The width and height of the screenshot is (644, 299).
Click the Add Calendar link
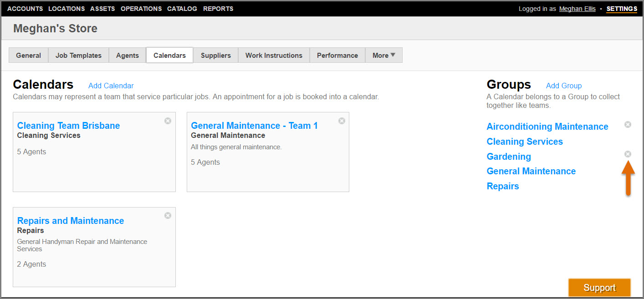[111, 86]
